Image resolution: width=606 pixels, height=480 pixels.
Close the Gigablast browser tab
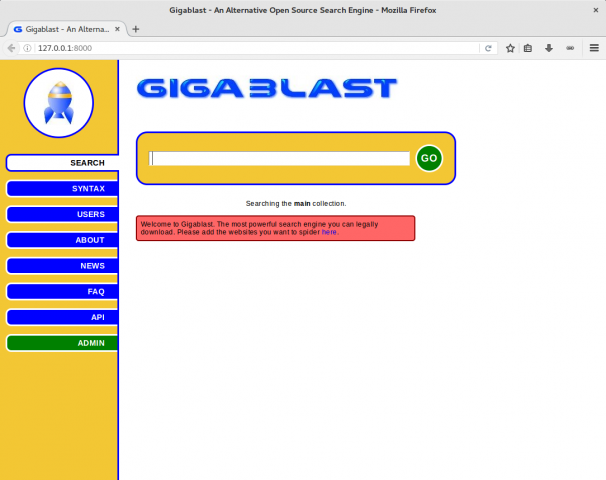coord(117,29)
